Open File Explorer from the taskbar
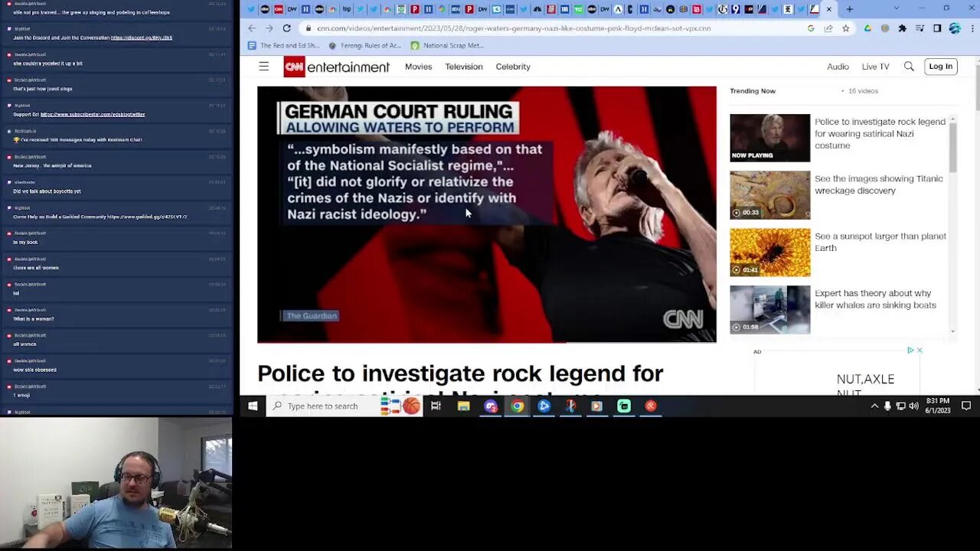Viewport: 980px width, 551px height. (x=463, y=406)
